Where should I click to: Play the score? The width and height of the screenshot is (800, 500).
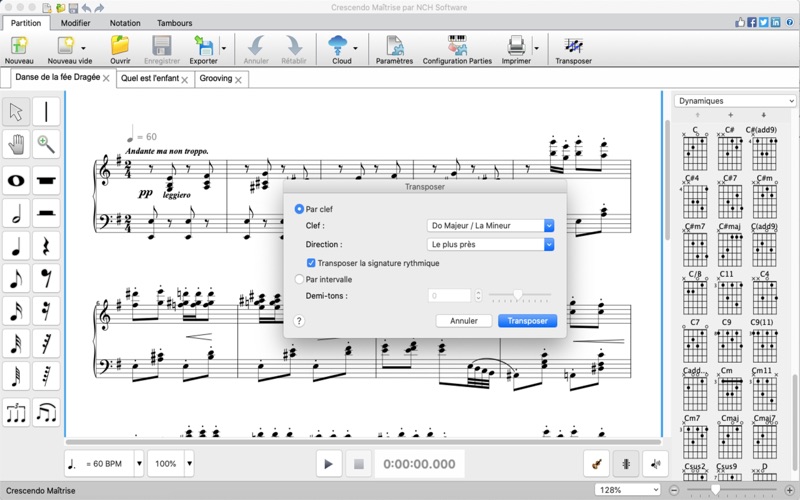click(329, 464)
